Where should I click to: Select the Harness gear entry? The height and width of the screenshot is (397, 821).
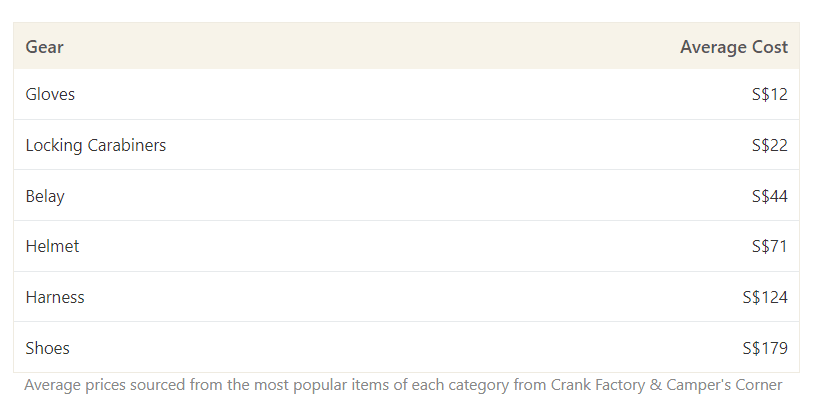(55, 297)
